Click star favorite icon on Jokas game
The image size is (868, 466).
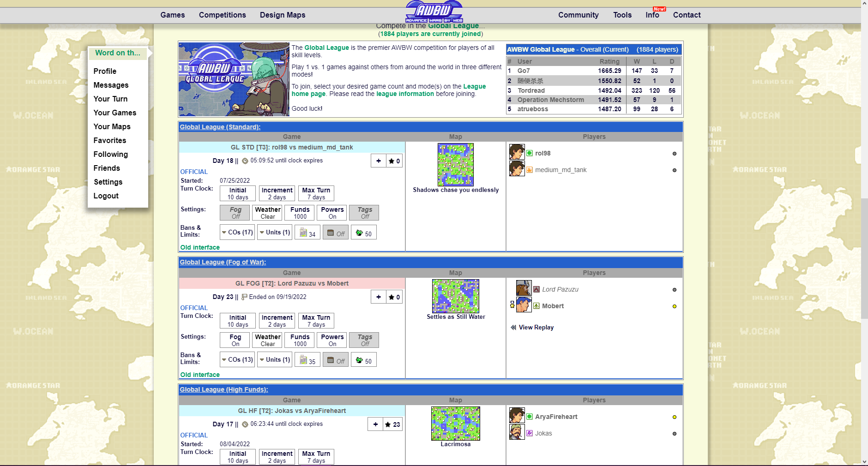click(x=393, y=424)
